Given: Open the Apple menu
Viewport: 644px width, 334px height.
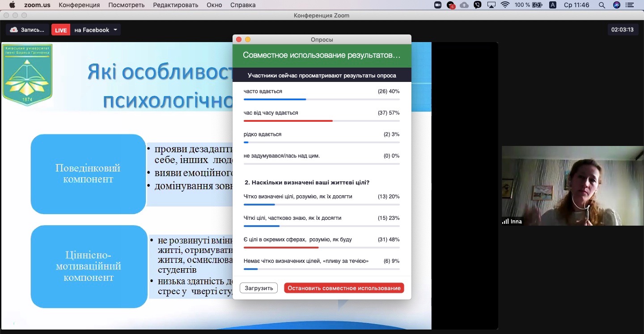Looking at the screenshot, I should (12, 5).
